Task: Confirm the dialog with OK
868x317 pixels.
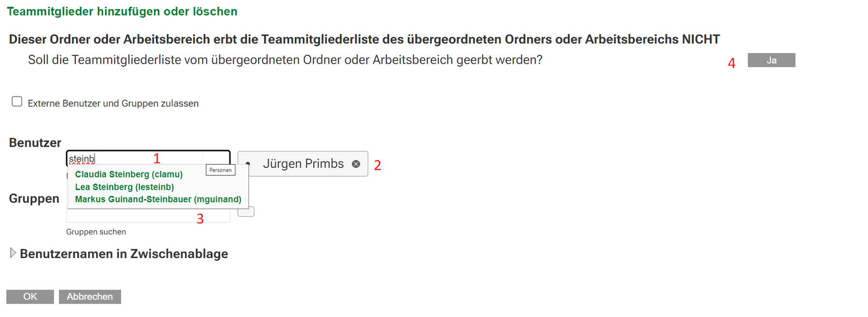Action: click(x=30, y=297)
